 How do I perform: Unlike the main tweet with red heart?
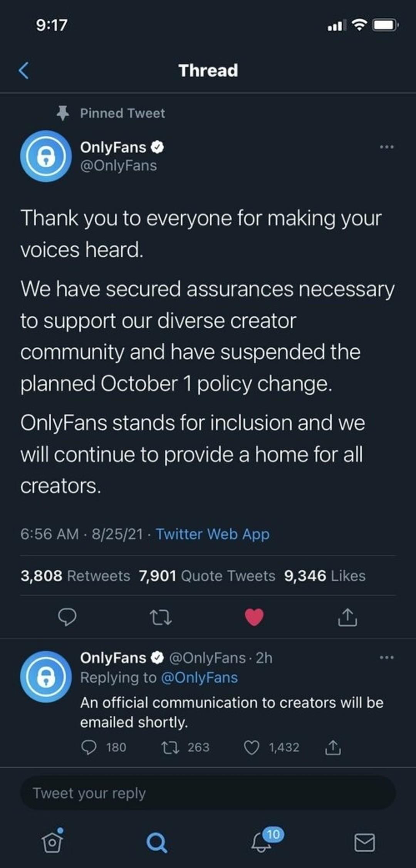[x=254, y=617]
